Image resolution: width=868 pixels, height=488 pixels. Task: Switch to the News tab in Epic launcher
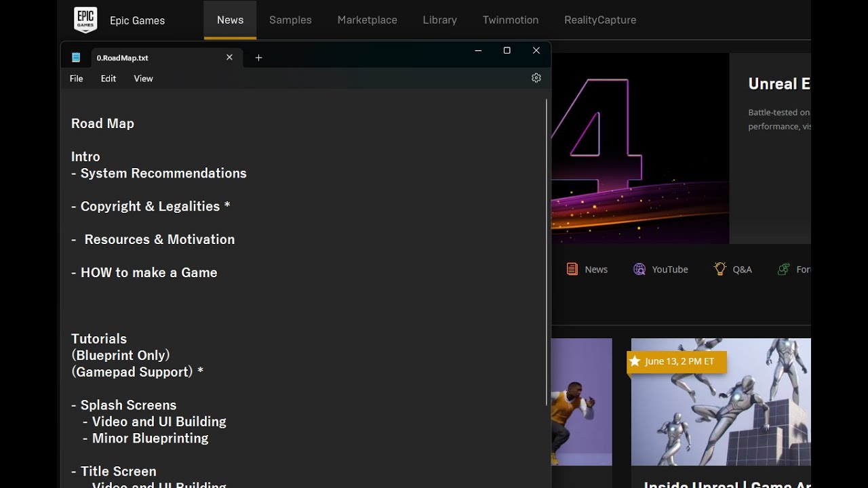[x=230, y=20]
